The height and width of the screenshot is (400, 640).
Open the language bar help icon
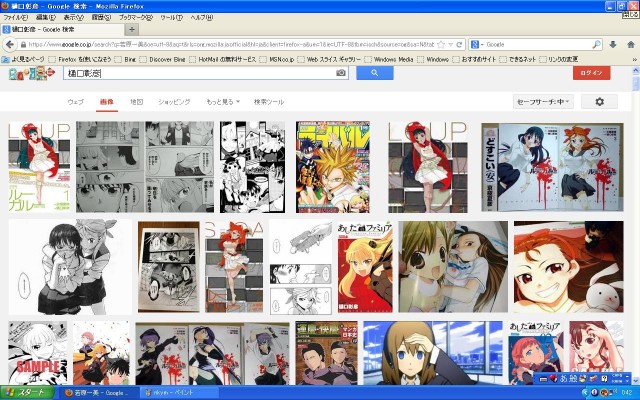pyautogui.click(x=604, y=379)
